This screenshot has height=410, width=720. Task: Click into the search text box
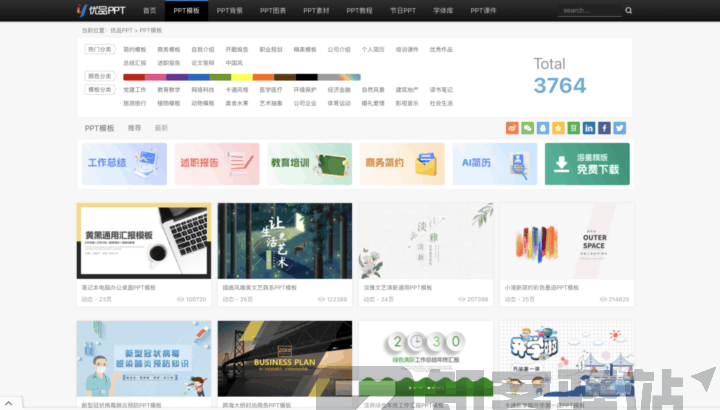[588, 11]
